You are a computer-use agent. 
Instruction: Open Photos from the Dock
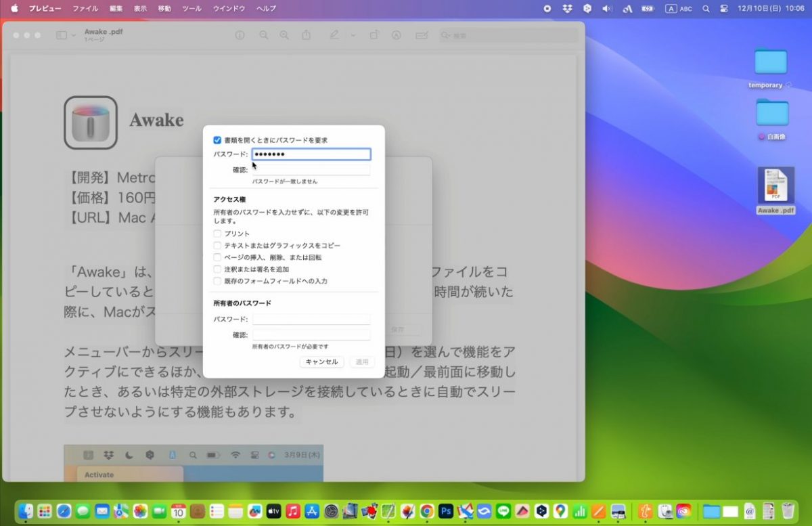pos(140,510)
